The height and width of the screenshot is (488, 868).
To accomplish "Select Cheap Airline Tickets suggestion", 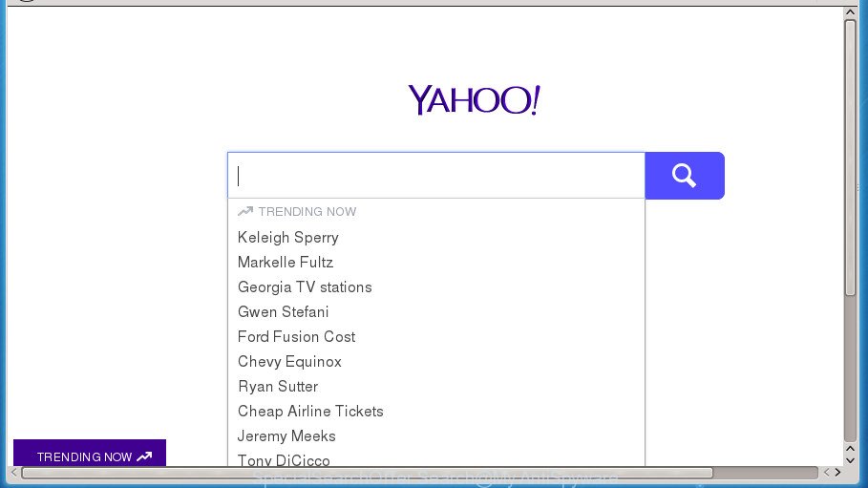I will pos(310,411).
